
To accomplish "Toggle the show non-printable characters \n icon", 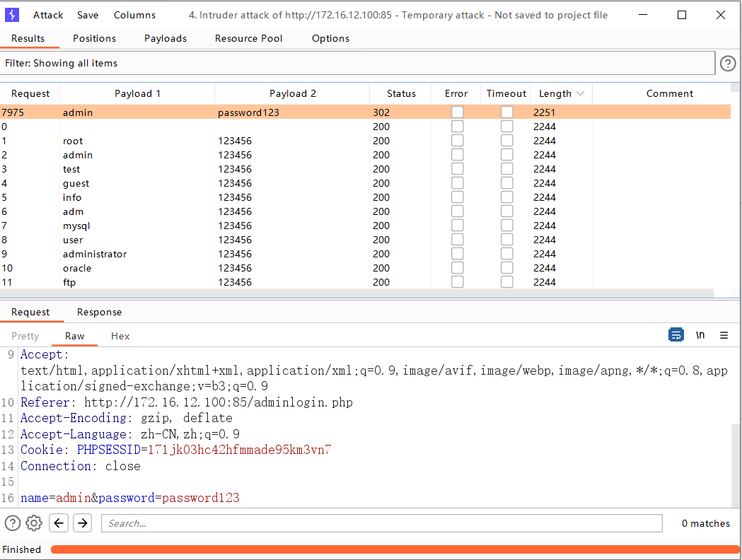I will pos(700,335).
